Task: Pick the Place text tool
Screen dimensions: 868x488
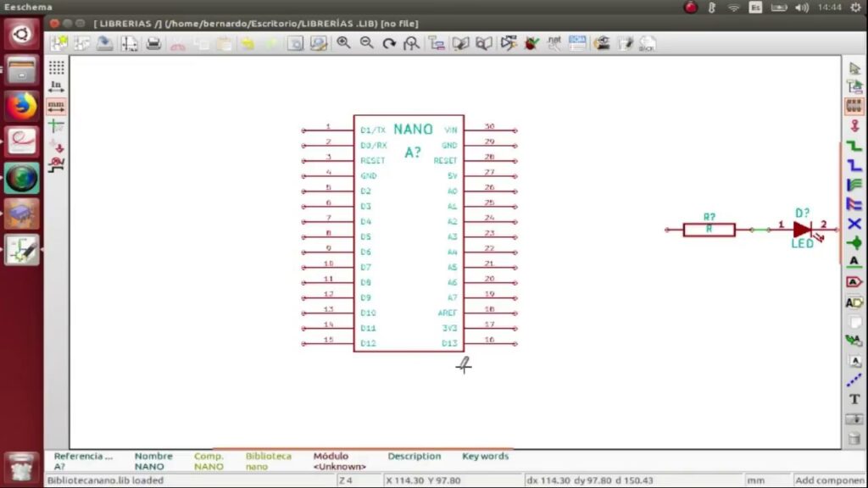Action: 854,399
